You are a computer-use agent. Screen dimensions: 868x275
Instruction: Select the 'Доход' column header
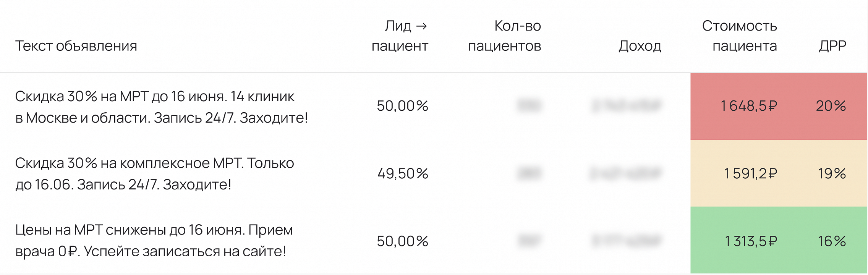point(640,46)
